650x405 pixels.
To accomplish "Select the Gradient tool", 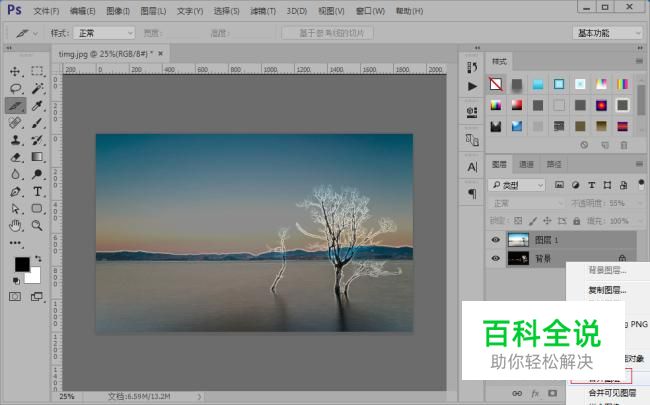I will [37, 157].
